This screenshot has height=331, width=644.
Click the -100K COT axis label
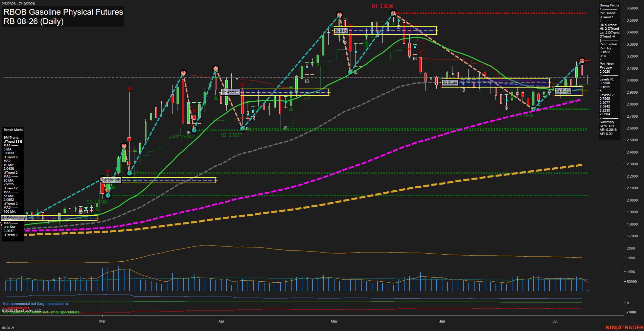631,312
